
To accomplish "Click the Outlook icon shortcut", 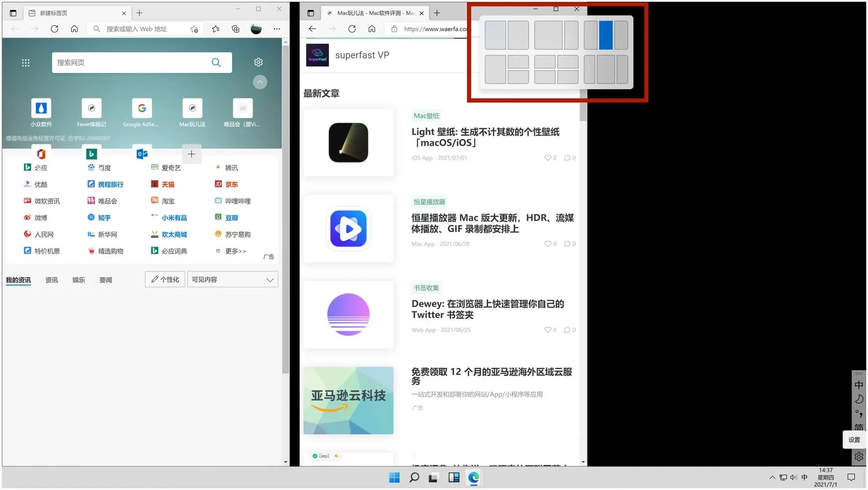I will tap(142, 154).
